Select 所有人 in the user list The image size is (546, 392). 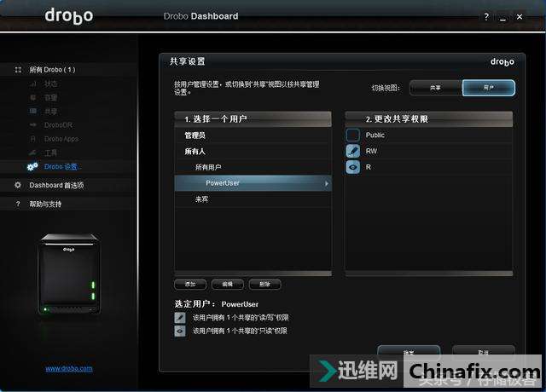253,152
